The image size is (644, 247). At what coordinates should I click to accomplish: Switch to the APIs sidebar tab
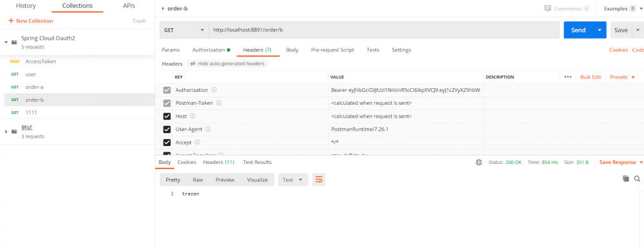point(129,6)
